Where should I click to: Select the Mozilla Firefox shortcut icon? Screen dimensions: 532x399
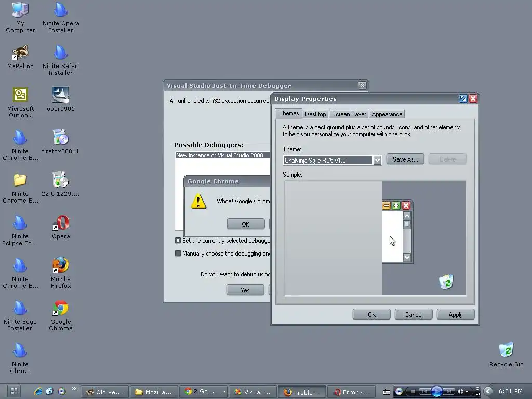pyautogui.click(x=61, y=273)
